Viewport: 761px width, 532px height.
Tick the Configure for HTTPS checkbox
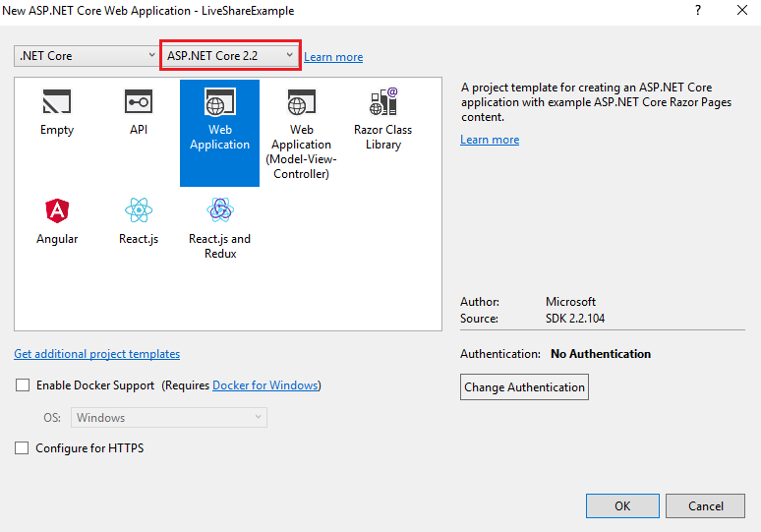click(22, 448)
